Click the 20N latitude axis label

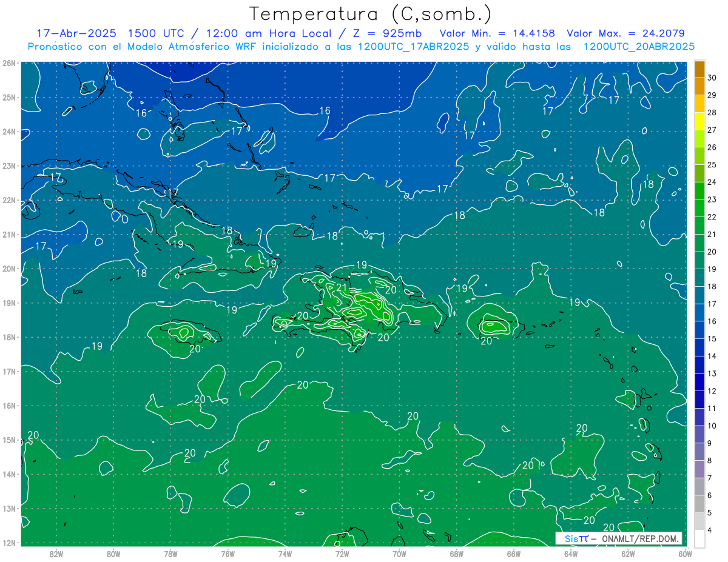[9, 269]
